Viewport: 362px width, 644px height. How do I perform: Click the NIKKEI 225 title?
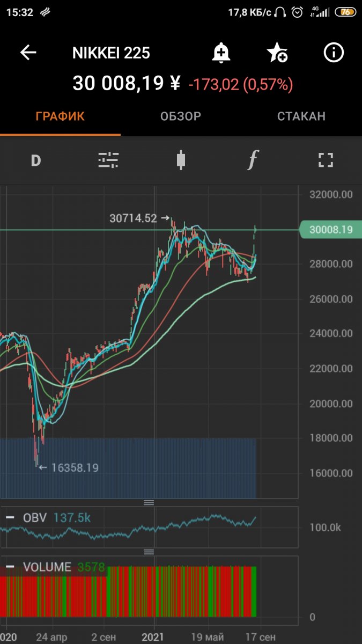pyautogui.click(x=111, y=53)
